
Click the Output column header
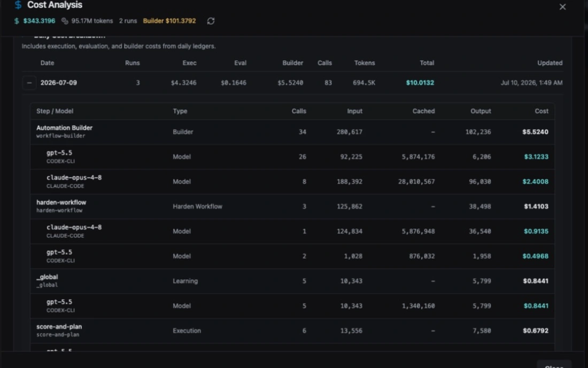(481, 111)
